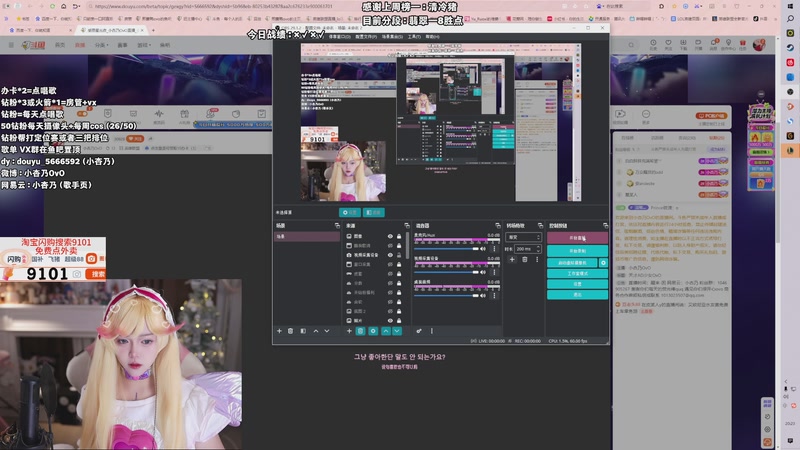The width and height of the screenshot is (800, 450).
Task: Adjust 麦克风/Aux volume slider
Action: click(x=446, y=249)
